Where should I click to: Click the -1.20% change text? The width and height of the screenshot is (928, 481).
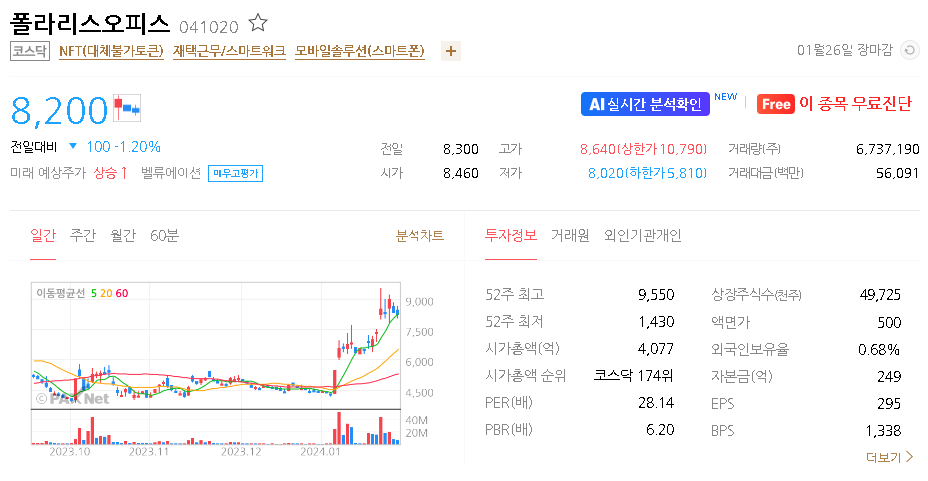click(137, 147)
